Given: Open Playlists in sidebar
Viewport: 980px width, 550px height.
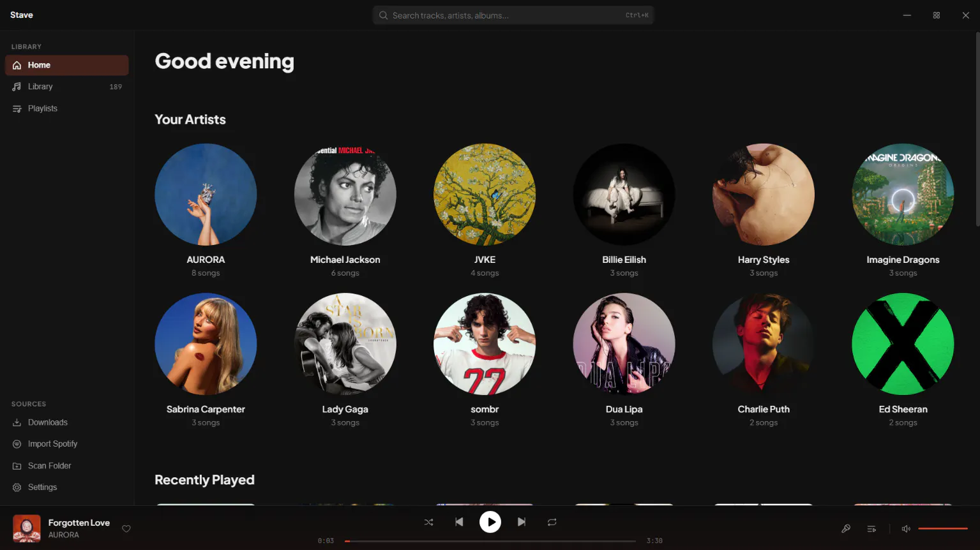Looking at the screenshot, I should pyautogui.click(x=67, y=108).
